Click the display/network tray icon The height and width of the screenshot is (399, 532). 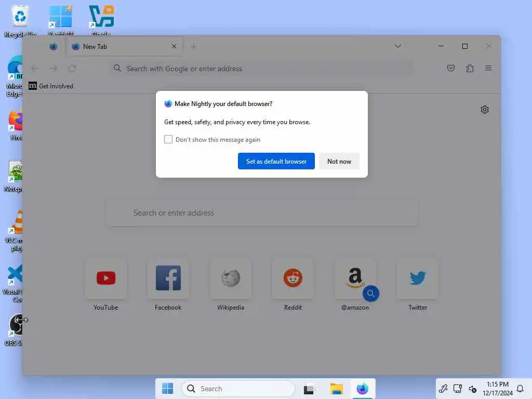458,389
